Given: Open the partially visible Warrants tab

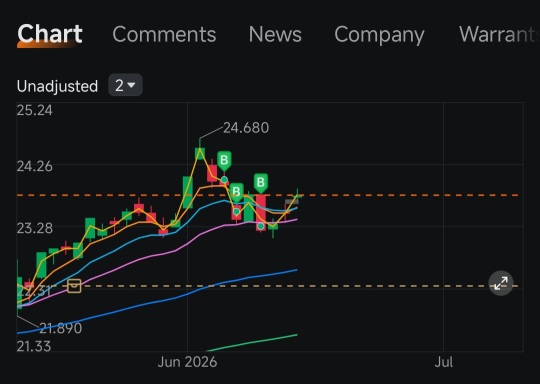Looking at the screenshot, I should point(498,34).
